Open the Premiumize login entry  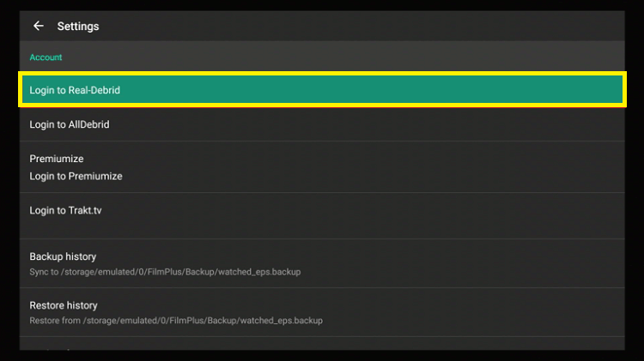tap(322, 167)
